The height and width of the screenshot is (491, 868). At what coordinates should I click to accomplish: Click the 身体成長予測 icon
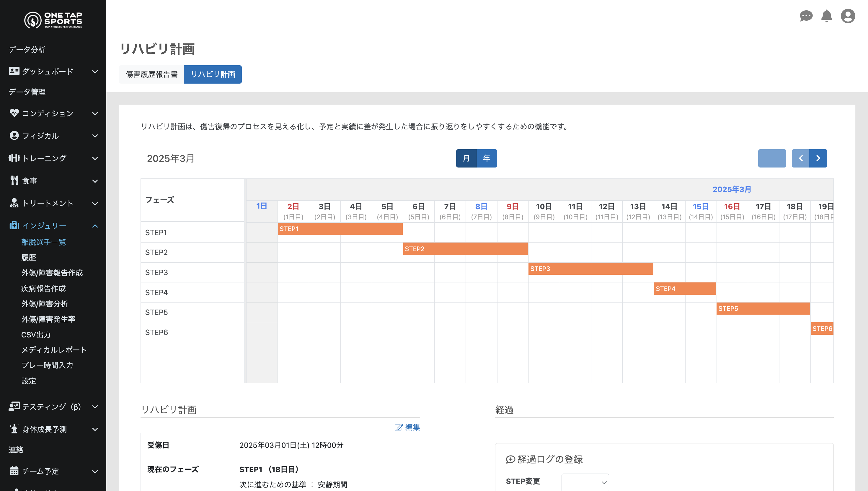pos(14,429)
